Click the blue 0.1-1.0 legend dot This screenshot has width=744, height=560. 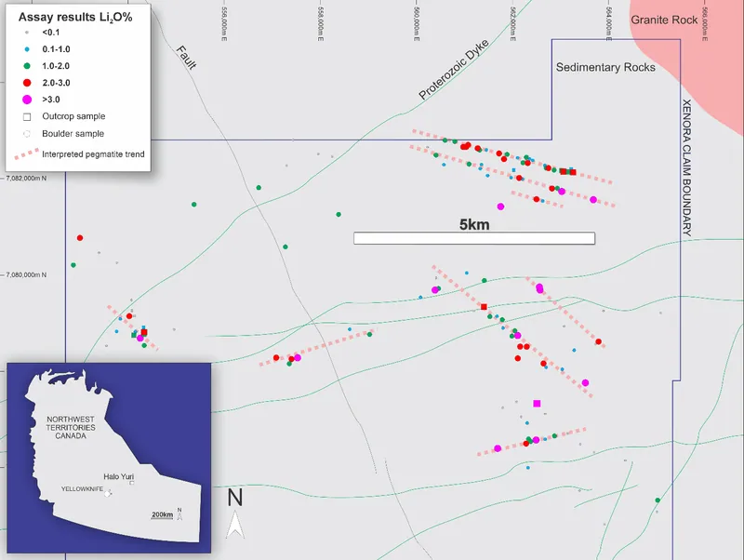[x=27, y=49]
